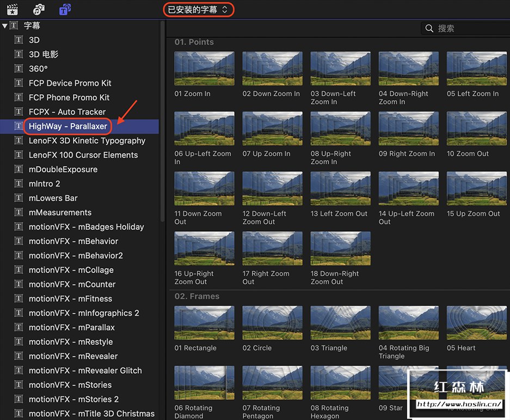Select 09 Right Zoom In thumbnail
This screenshot has height=420, width=510.
tap(409, 128)
